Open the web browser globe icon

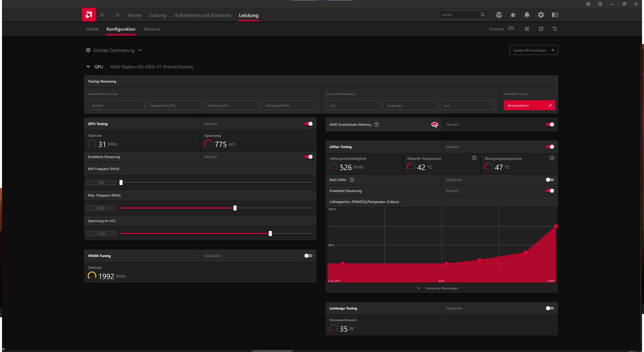coord(499,15)
